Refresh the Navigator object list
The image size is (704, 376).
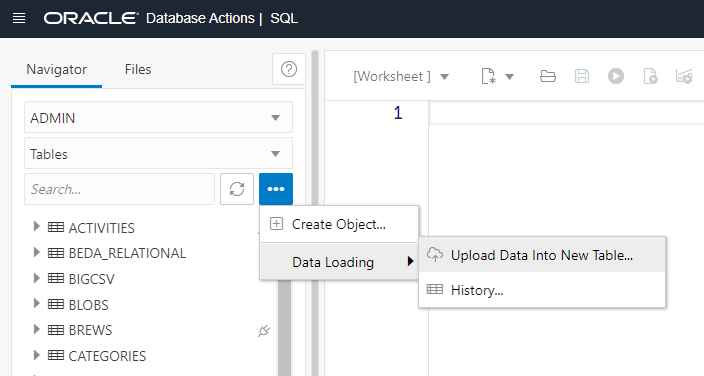237,189
